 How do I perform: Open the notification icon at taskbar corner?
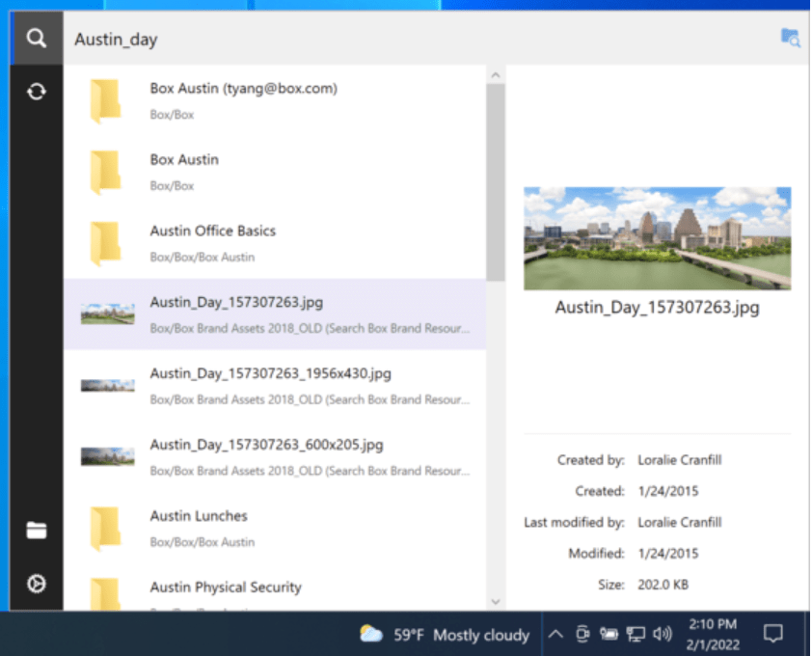[772, 634]
